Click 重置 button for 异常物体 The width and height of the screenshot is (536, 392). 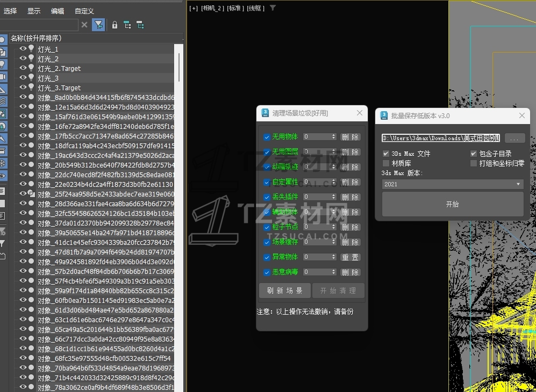(x=351, y=257)
